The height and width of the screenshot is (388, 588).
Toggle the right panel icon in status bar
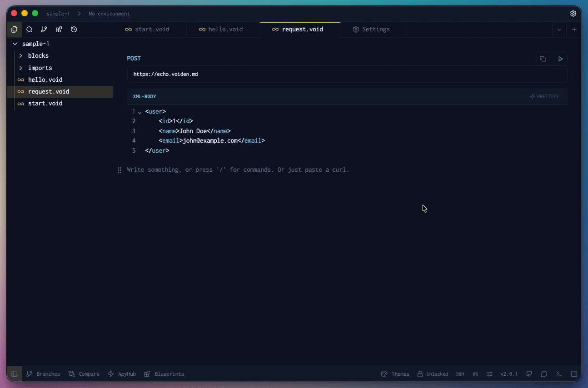point(574,374)
